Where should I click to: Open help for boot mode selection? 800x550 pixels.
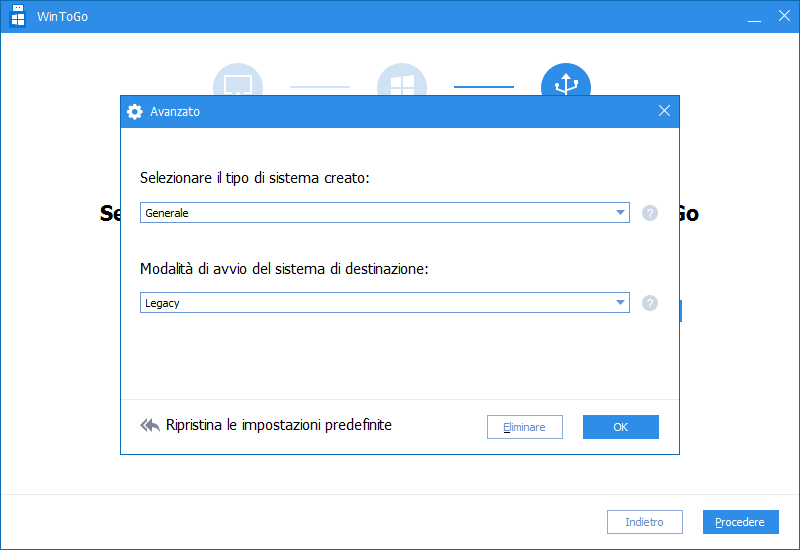650,303
